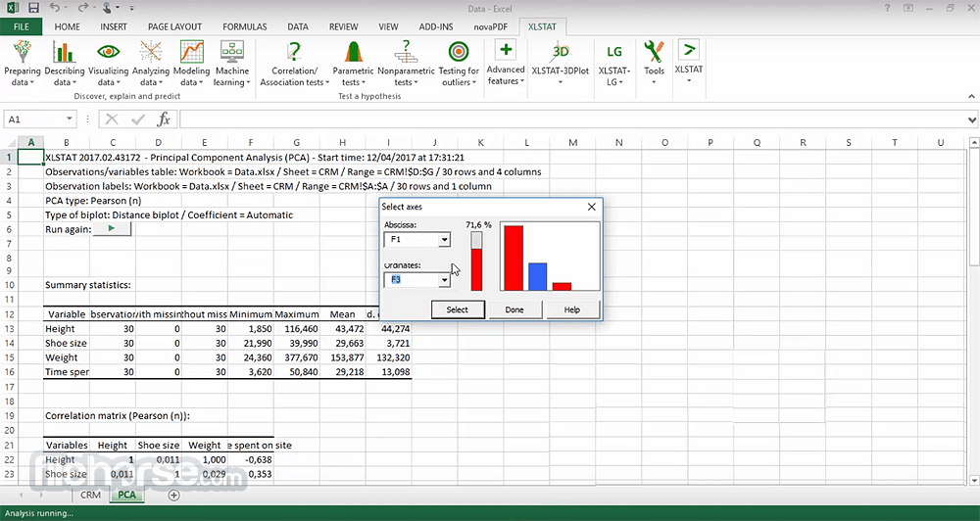Click the Insert Function fx icon
Viewport: 980px width, 521px height.
164,118
